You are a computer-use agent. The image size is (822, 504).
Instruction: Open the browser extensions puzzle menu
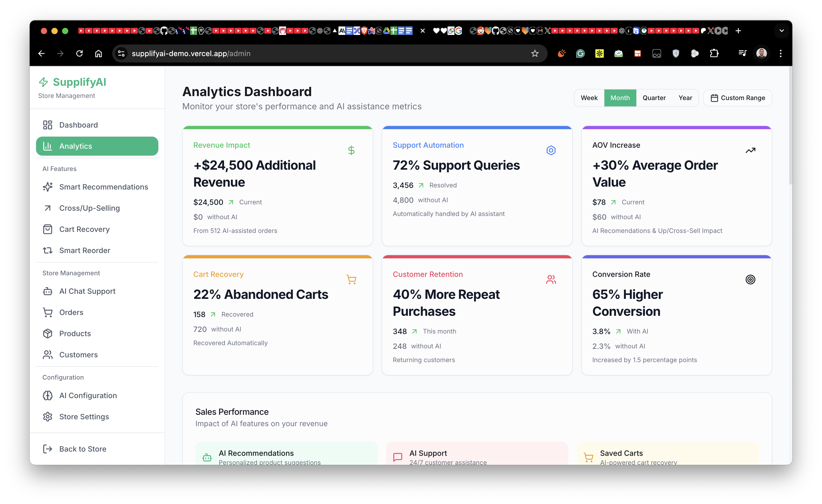(714, 53)
